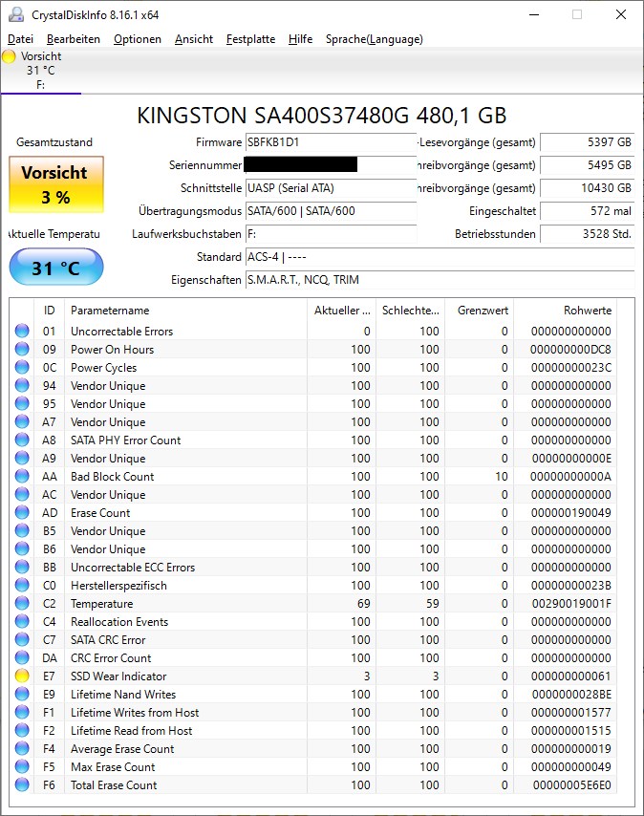Click the Firmware field showing SBFKB1D1
This screenshot has width=644, height=816.
tap(330, 142)
